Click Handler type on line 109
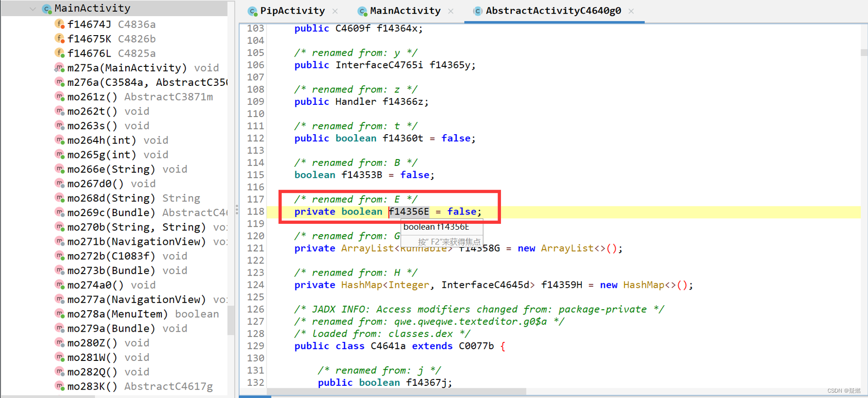Screen dimensions: 868x398 pos(356,101)
